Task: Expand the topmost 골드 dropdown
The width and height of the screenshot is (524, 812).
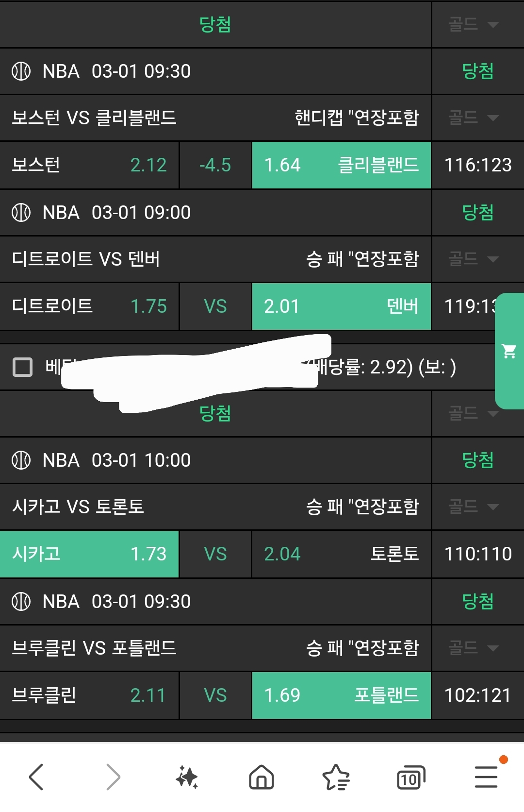Action: click(473, 24)
